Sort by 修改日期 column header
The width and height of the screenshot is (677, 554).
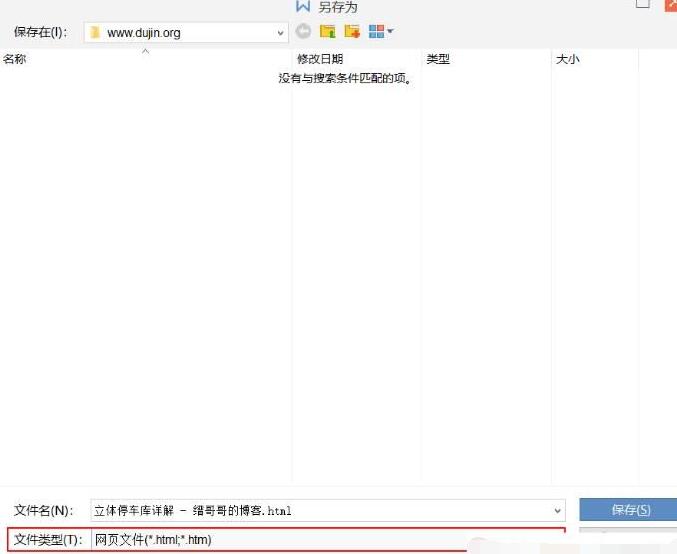pyautogui.click(x=320, y=59)
